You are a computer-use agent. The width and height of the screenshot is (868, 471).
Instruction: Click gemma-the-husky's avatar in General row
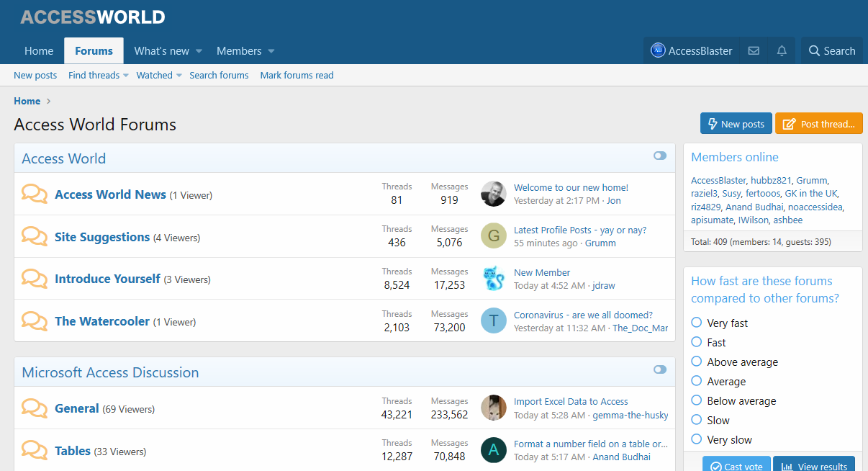tap(494, 408)
